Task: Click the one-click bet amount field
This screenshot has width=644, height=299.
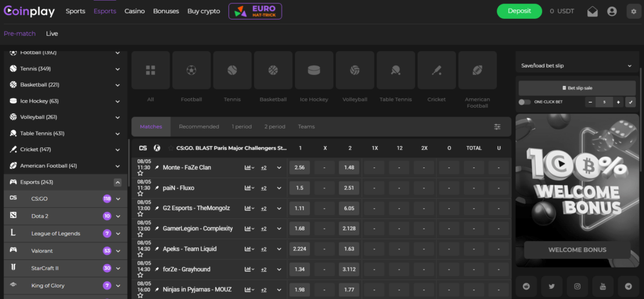Action: click(x=604, y=102)
